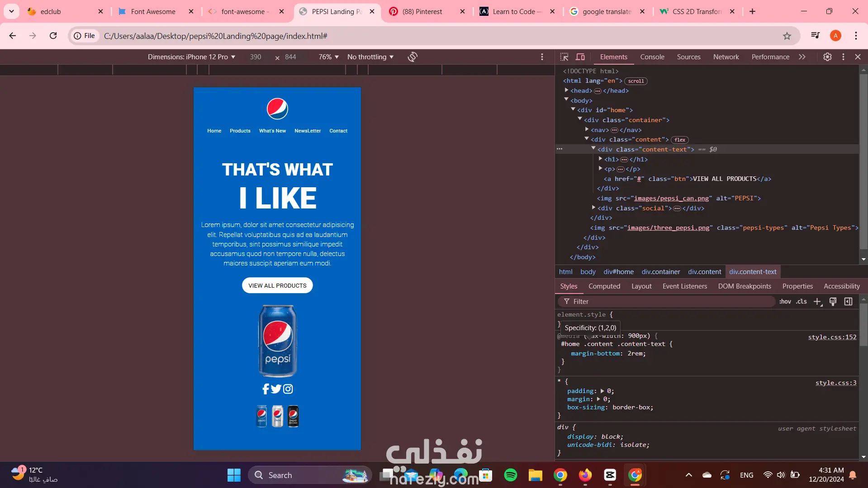The height and width of the screenshot is (488, 868).
Task: Open style.css:152 source link
Action: (x=832, y=337)
